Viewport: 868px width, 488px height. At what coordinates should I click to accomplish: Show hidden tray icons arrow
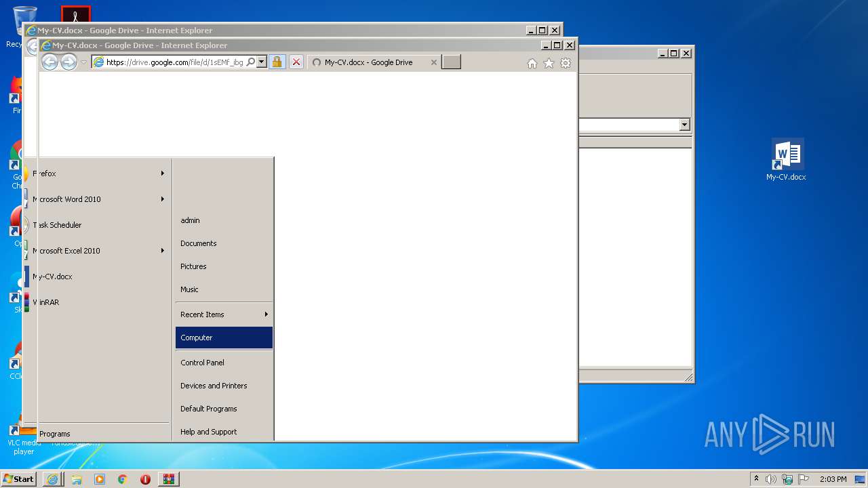[x=756, y=479]
